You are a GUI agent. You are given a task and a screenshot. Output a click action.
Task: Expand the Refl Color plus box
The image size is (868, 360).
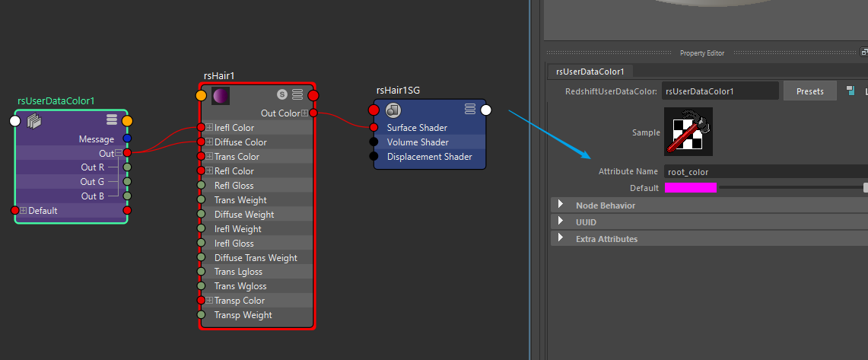[x=209, y=170]
